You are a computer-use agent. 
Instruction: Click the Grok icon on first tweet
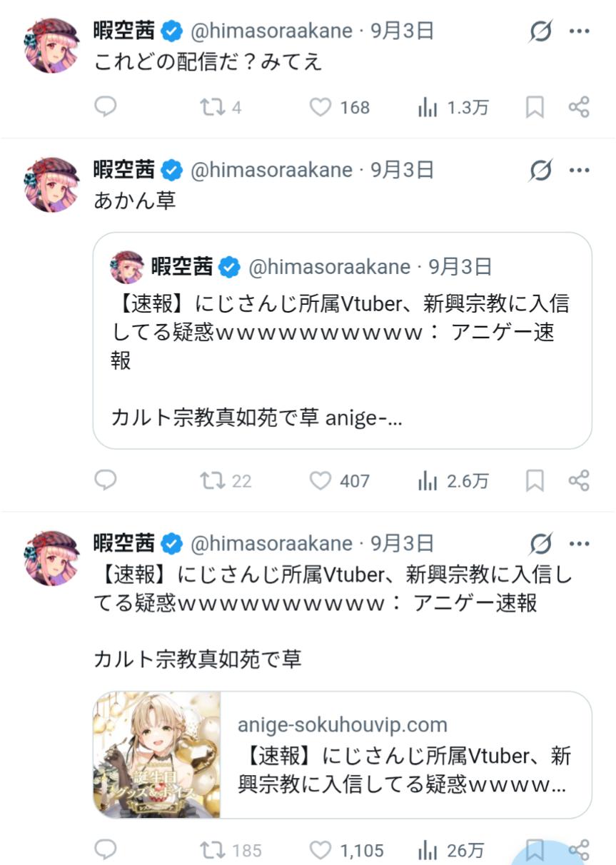click(542, 31)
